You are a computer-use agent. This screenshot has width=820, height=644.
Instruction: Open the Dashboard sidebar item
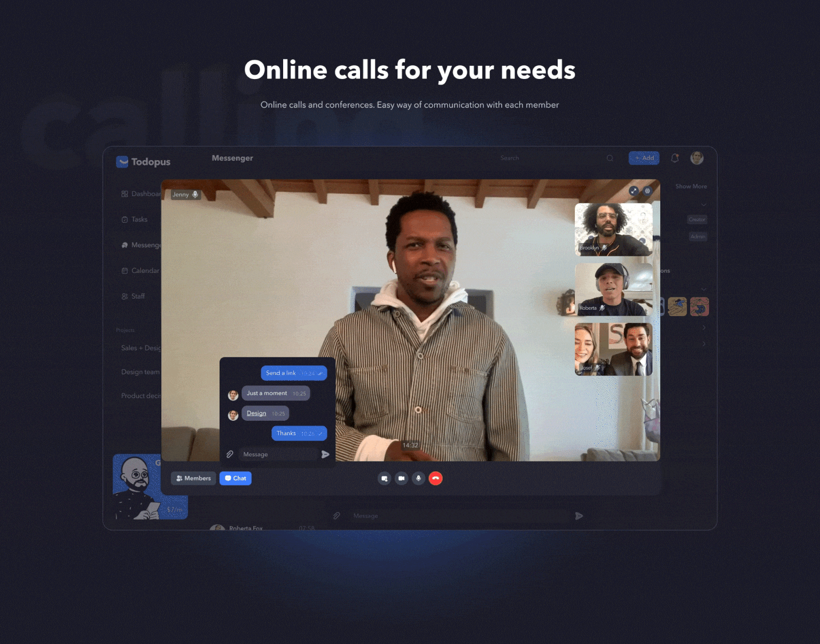click(141, 194)
